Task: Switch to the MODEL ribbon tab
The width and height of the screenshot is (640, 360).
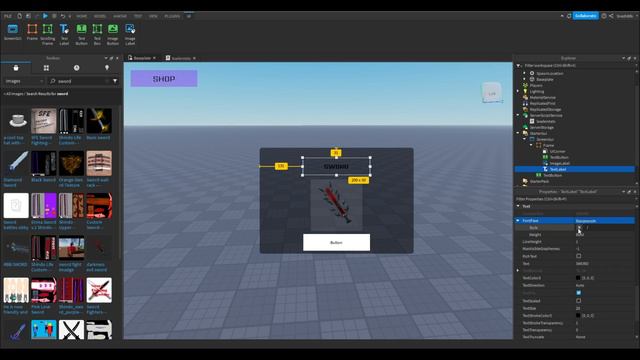Action: pos(100,16)
